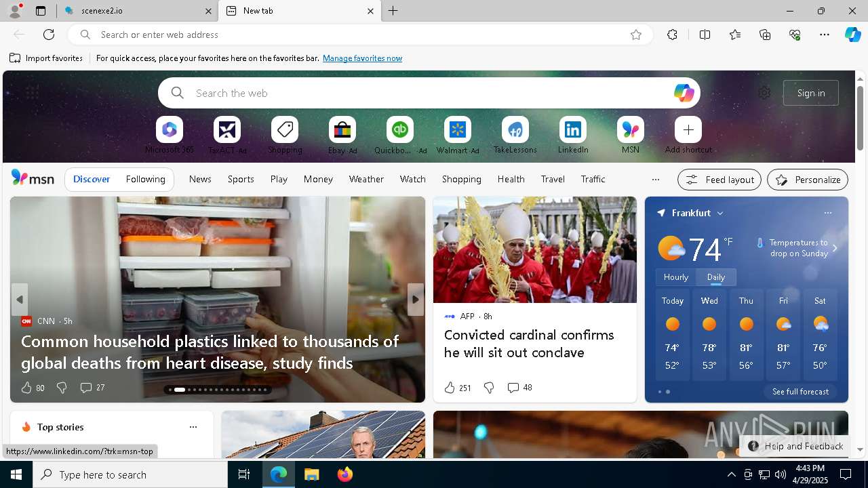Open the Extensions puzzle icon
Viewport: 868px width, 488px height.
[672, 35]
